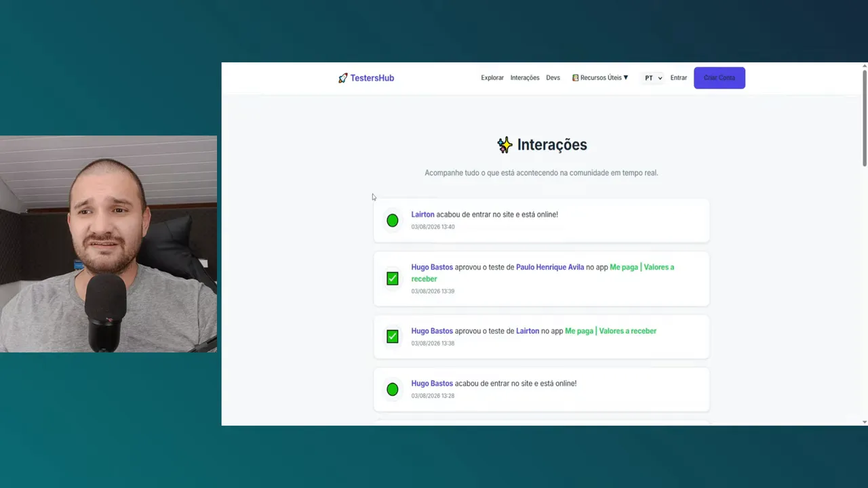868x488 pixels.
Task: Open the Paulo Henrique Avila profile link
Action: coord(550,267)
